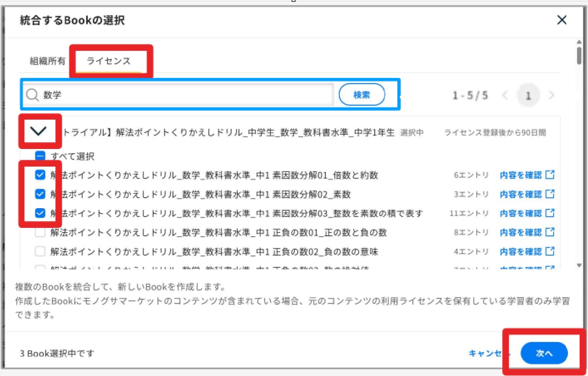Select the ライセンス tab

pyautogui.click(x=109, y=61)
